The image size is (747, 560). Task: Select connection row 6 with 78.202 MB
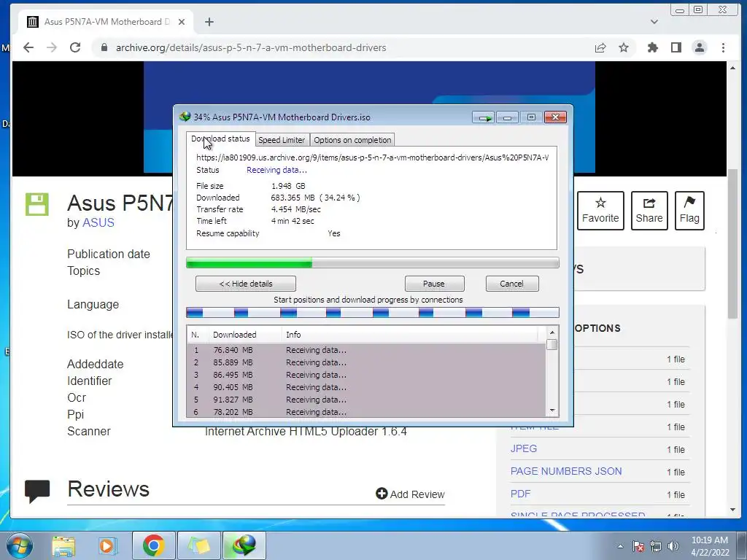click(366, 411)
